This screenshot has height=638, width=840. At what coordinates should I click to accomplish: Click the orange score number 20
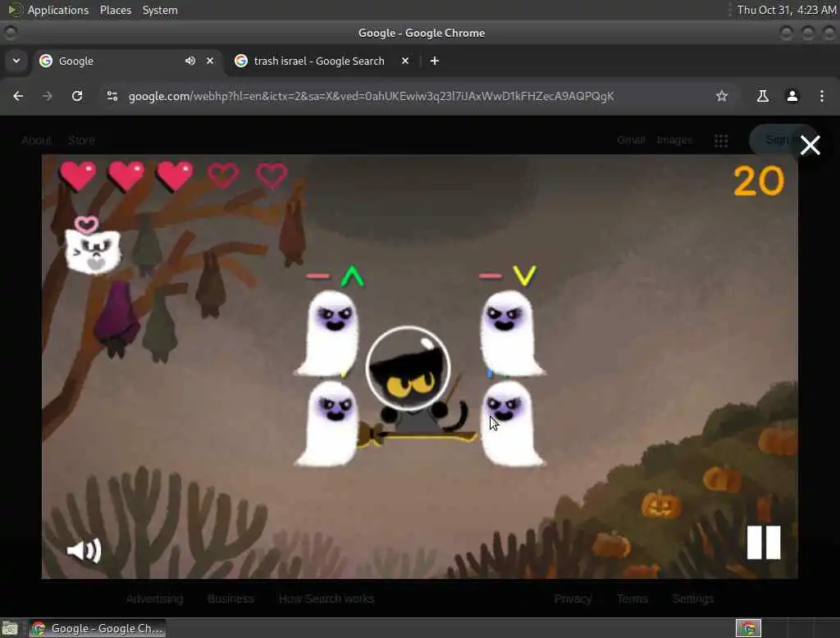759,180
